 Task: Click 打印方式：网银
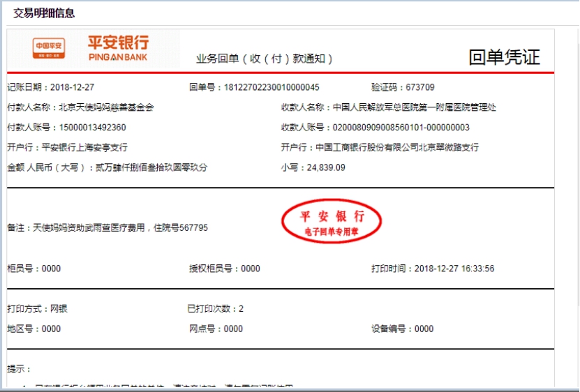[x=38, y=308]
